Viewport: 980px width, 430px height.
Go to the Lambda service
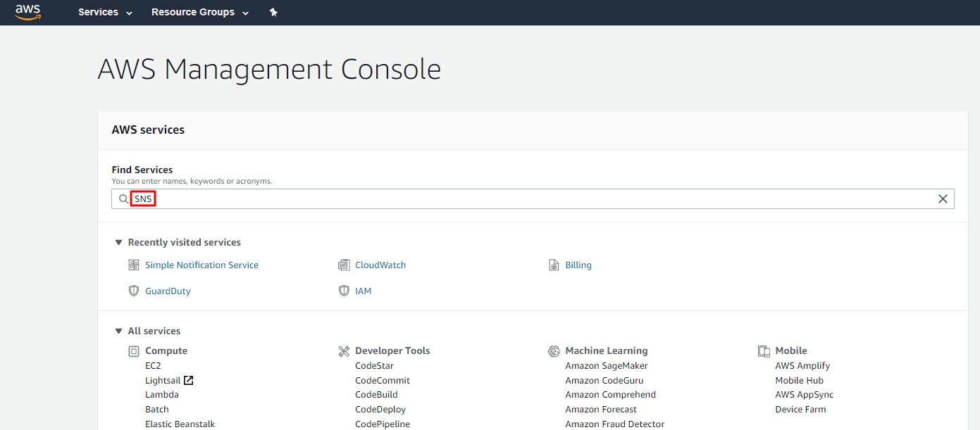tap(161, 395)
